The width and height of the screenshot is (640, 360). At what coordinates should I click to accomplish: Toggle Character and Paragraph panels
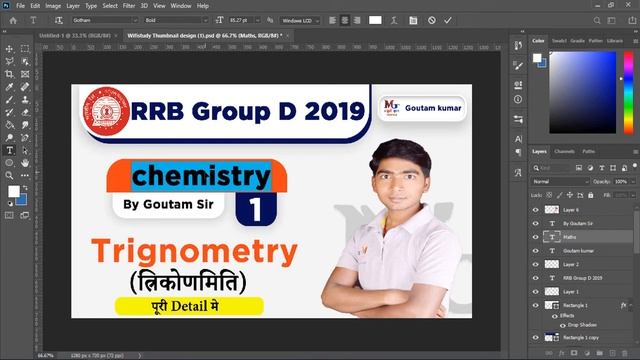pyautogui.click(x=413, y=20)
